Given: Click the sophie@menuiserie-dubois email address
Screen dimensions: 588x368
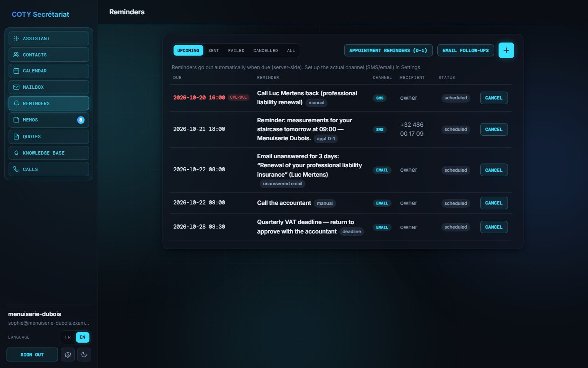Looking at the screenshot, I should click(x=49, y=323).
